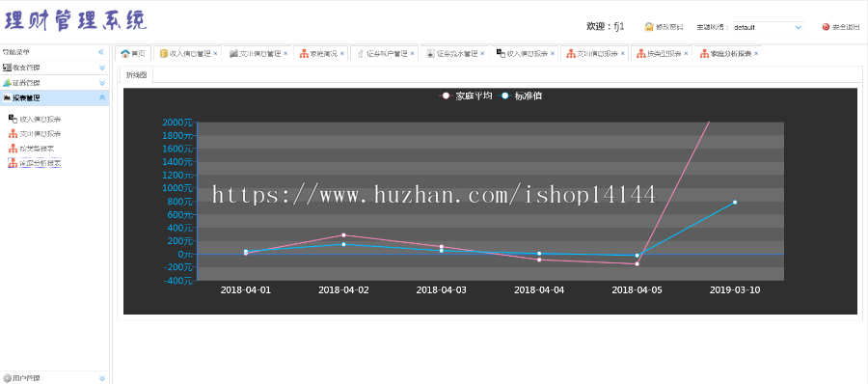
Task: Click the x-axis label 2019-03-10
Action: point(735,289)
